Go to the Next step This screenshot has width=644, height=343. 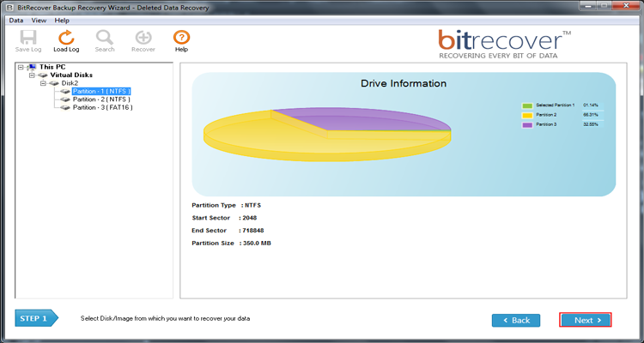586,320
